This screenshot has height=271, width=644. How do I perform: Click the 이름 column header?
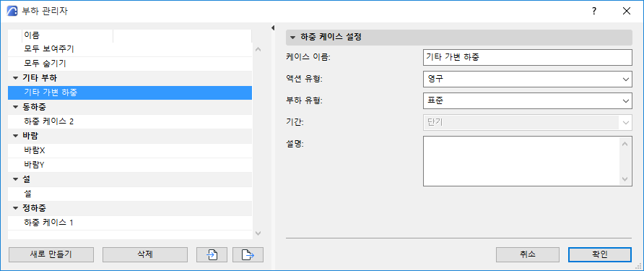pyautogui.click(x=67, y=36)
